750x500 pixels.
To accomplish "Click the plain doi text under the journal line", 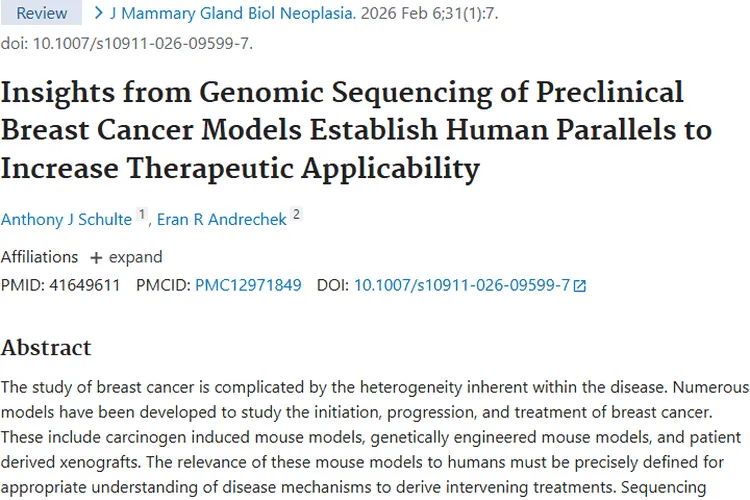I will pyautogui.click(x=126, y=43).
